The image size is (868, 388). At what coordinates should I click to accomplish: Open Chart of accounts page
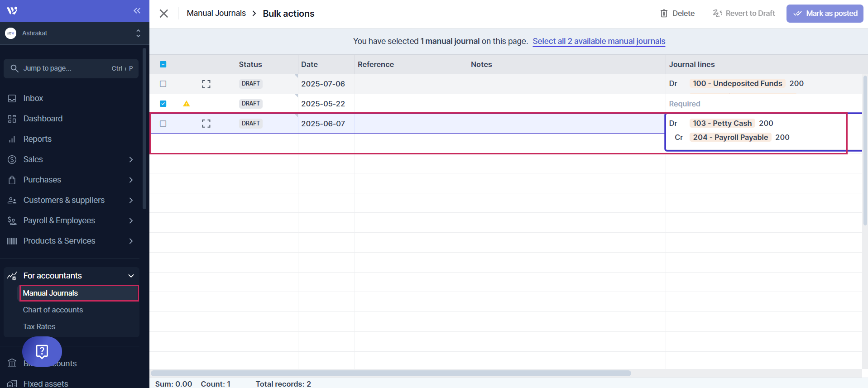53,310
